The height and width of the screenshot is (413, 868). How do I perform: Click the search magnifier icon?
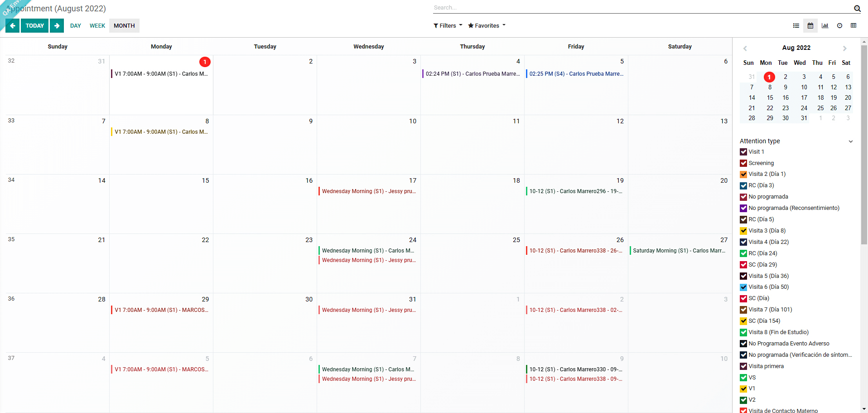click(857, 8)
